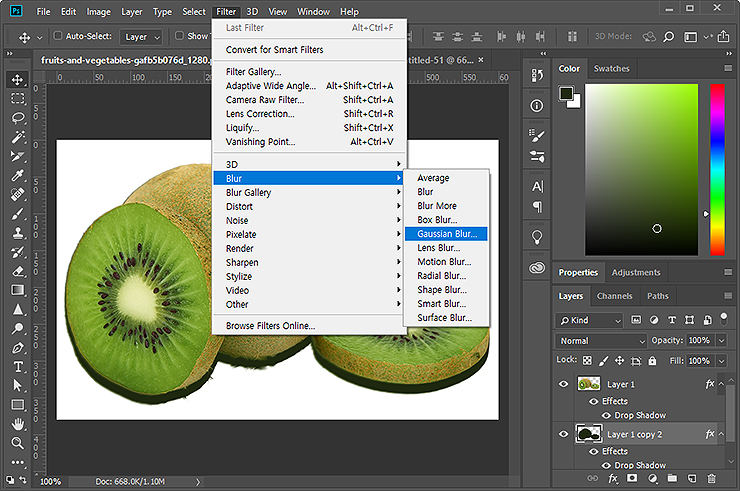Click Add layer style fx icon at bottom
This screenshot has height=491, width=740.
613,479
